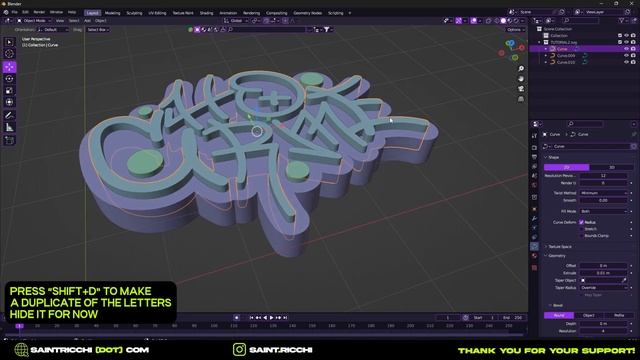This screenshot has height=360, width=640.
Task: Activate the Move tool
Action: click(x=9, y=67)
